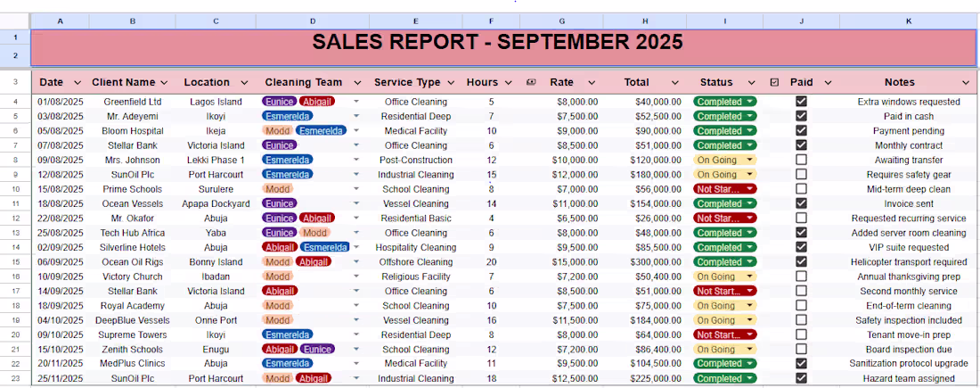Image resolution: width=980 pixels, height=388 pixels.
Task: Open the Cleaning Team column filter dropdown
Action: click(357, 83)
